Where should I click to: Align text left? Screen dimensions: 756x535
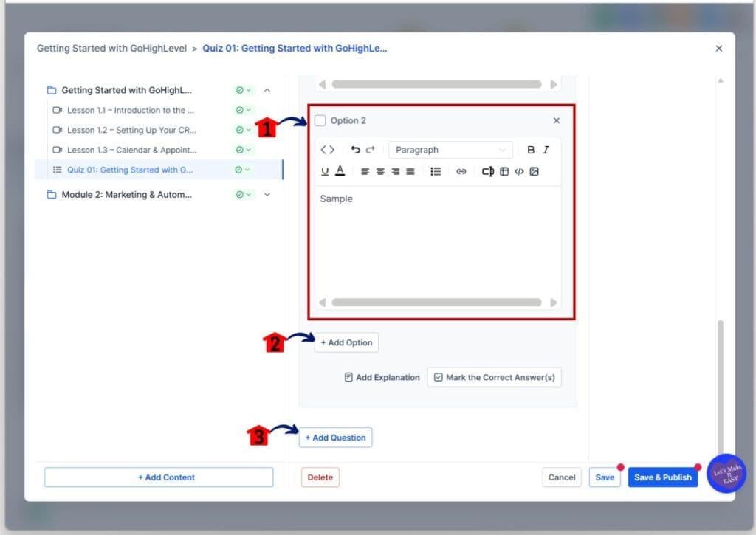[x=365, y=172]
